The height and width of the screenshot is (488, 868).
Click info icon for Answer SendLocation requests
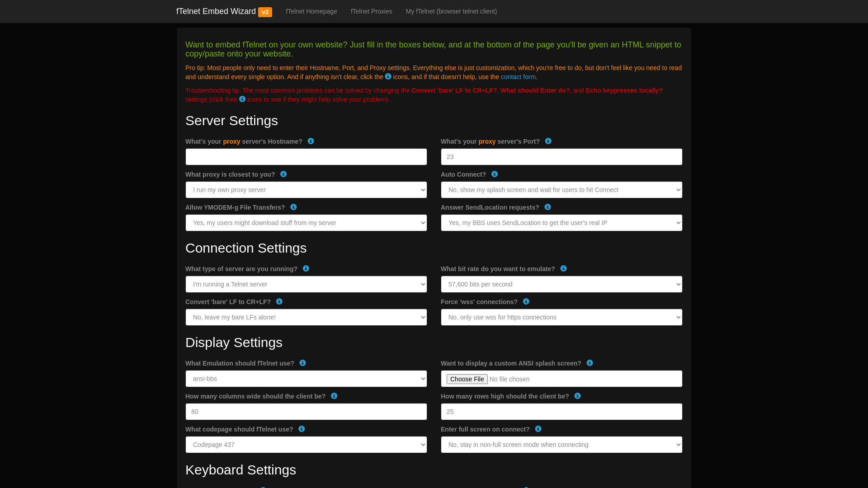(547, 207)
